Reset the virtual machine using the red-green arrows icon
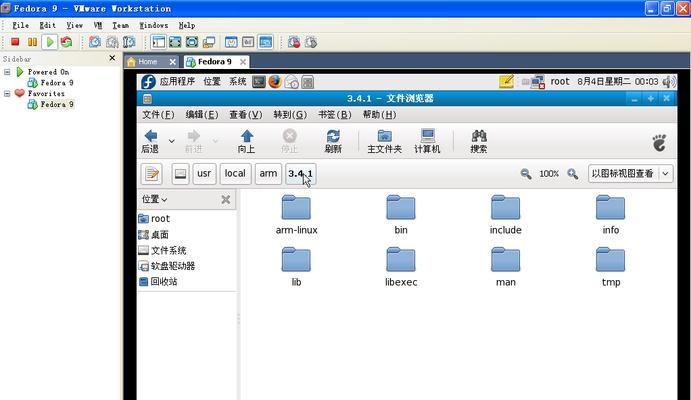The image size is (691, 400). tap(67, 42)
